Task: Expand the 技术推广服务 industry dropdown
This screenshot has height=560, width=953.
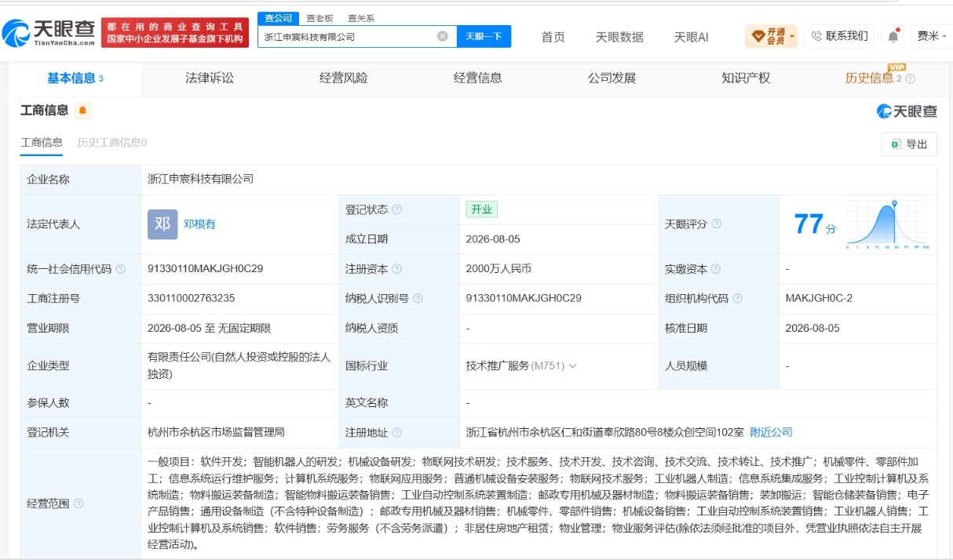Action: click(x=572, y=366)
